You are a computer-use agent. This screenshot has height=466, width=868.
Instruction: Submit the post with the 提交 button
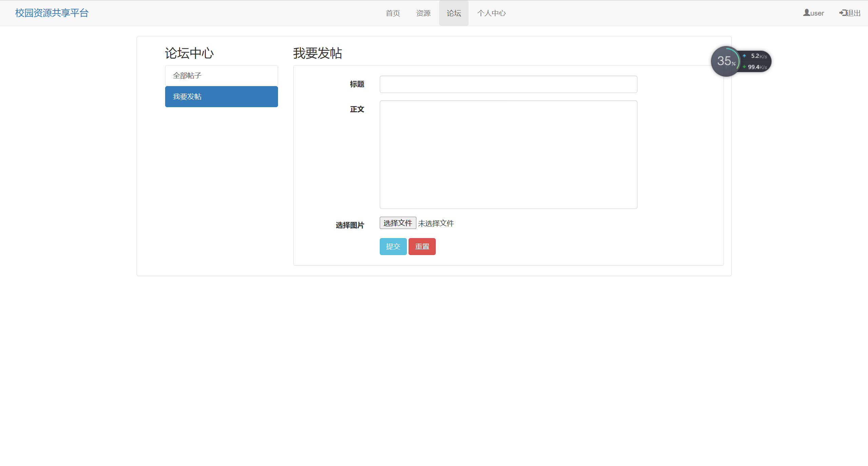(393, 247)
